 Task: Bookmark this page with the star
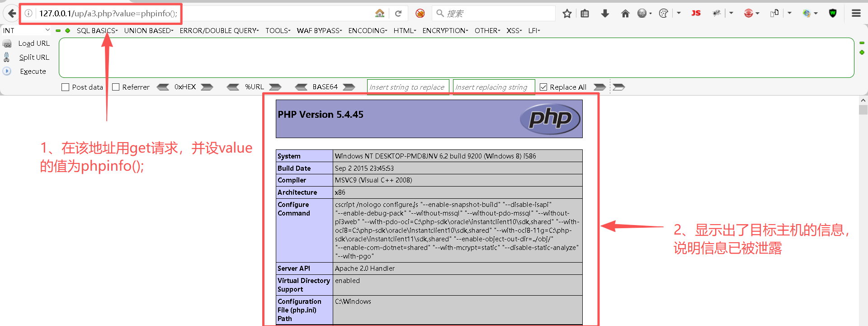click(567, 14)
